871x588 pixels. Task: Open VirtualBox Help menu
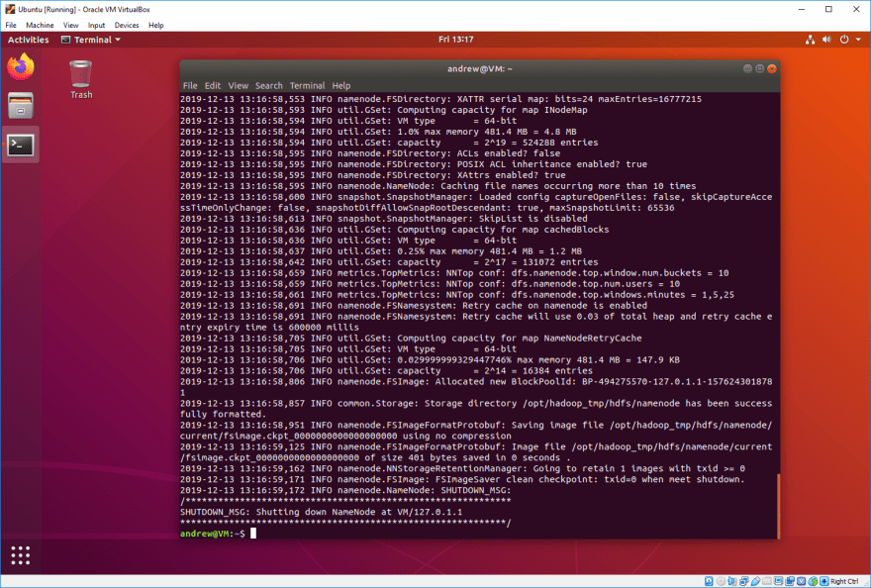[x=156, y=25]
